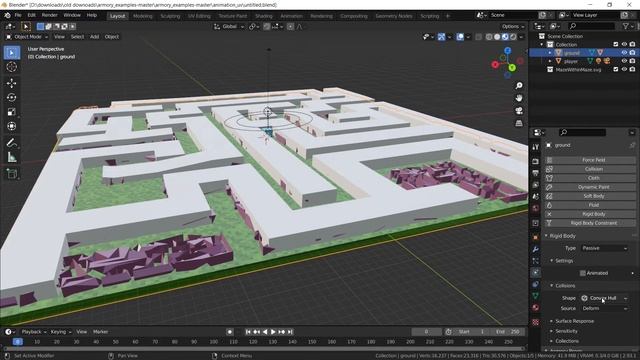Open the Object Constraints properties tab icon
The image size is (640, 360).
click(x=536, y=284)
